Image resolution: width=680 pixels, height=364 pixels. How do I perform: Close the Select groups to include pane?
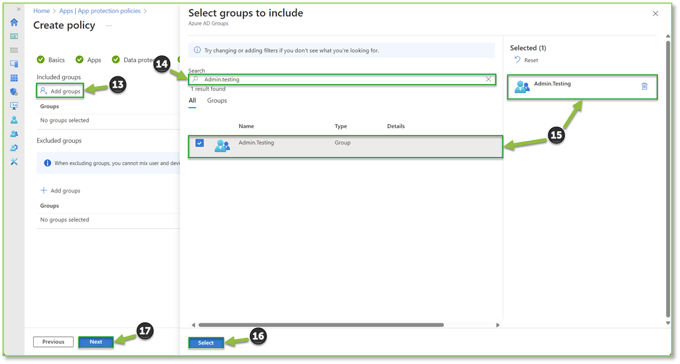tap(655, 13)
